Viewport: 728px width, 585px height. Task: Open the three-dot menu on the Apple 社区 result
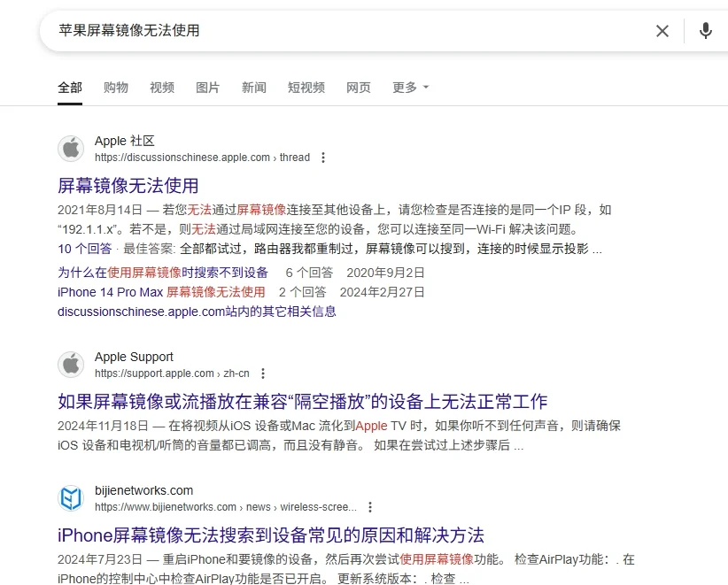point(323,157)
